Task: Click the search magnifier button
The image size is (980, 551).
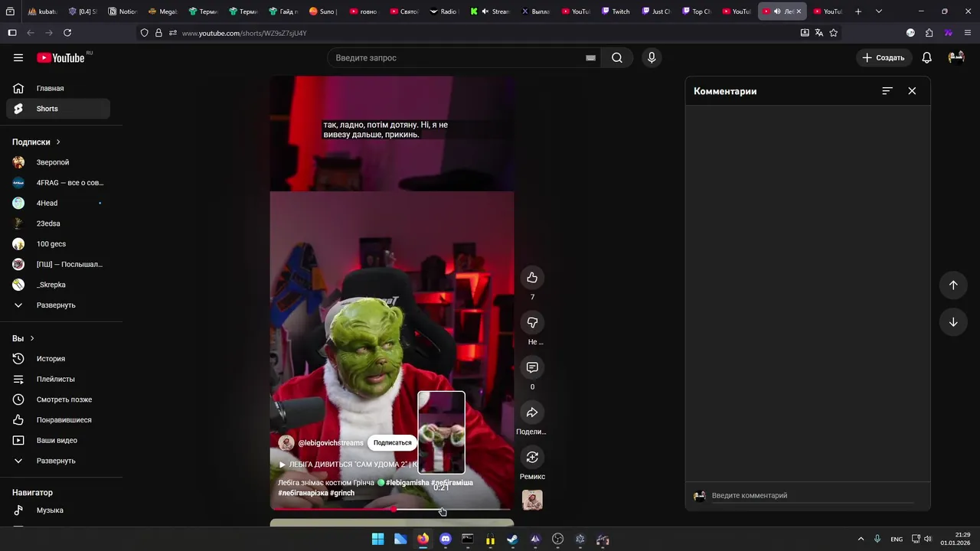Action: pyautogui.click(x=617, y=57)
